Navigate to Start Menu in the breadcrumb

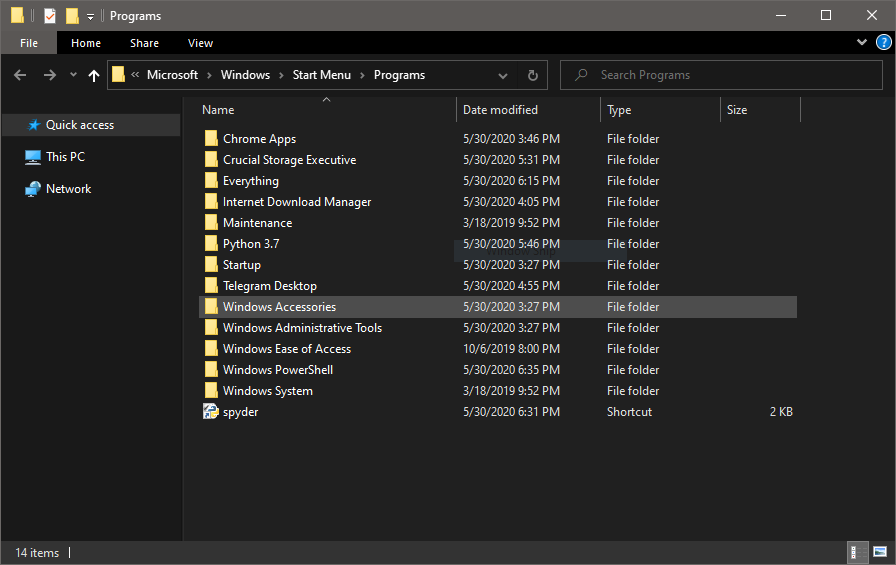coord(322,75)
